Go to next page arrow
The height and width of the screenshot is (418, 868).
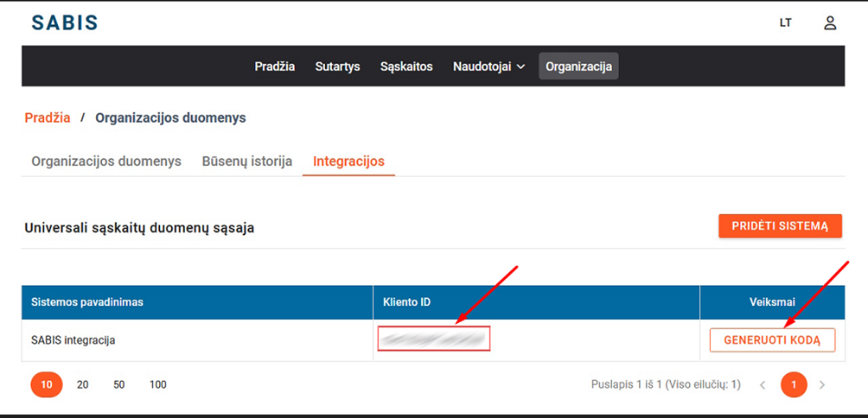pyautogui.click(x=822, y=385)
